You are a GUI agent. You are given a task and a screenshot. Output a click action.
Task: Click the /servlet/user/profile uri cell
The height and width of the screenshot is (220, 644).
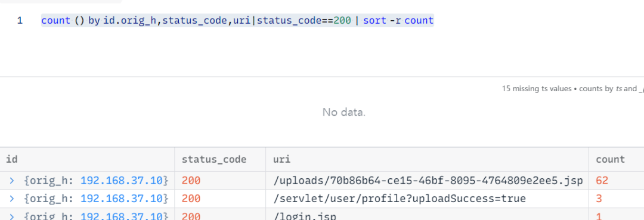[x=399, y=199]
